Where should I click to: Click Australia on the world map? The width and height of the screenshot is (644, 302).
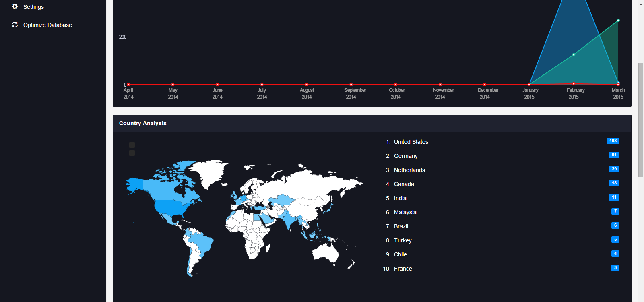coord(325,252)
